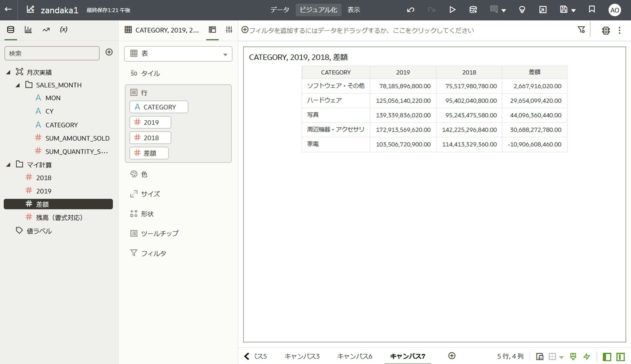Click the export icon in header
This screenshot has width=631, height=364.
[x=543, y=10]
